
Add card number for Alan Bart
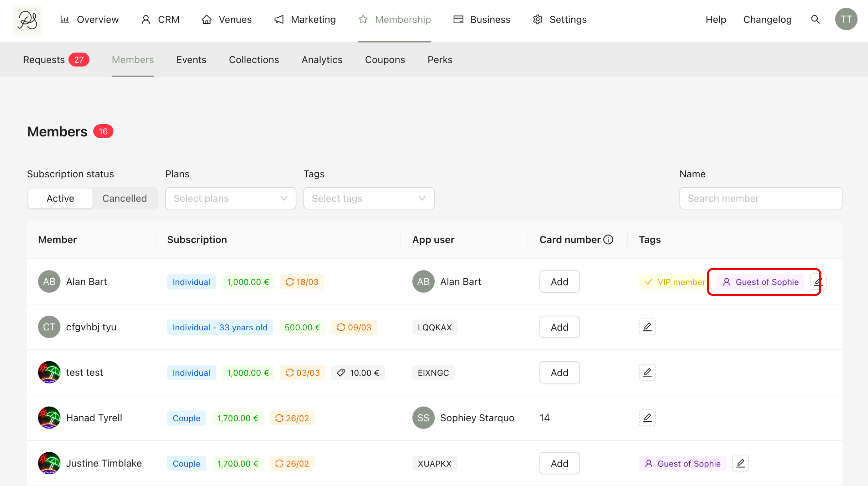point(559,282)
